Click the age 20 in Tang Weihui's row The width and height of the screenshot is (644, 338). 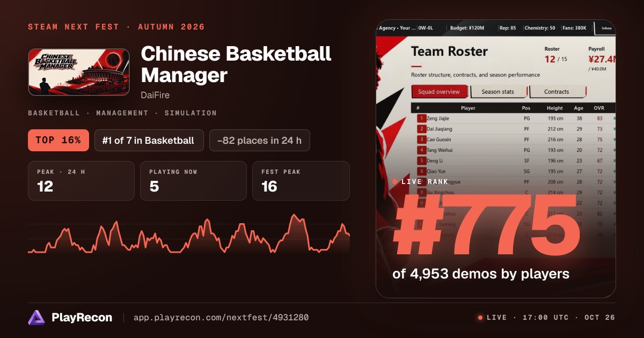point(579,150)
